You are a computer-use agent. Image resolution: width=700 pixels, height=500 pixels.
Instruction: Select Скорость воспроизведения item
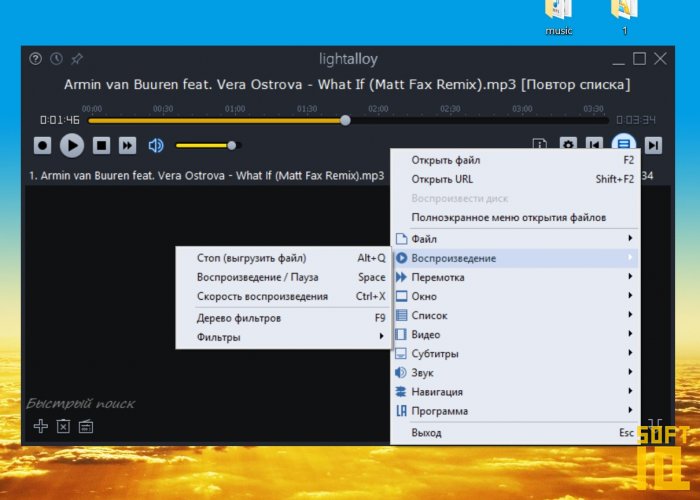click(x=283, y=296)
